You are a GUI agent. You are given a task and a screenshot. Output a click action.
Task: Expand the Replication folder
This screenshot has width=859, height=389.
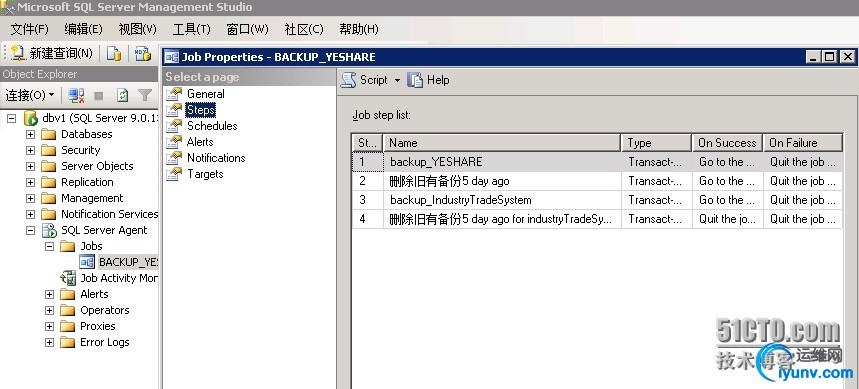tap(30, 182)
